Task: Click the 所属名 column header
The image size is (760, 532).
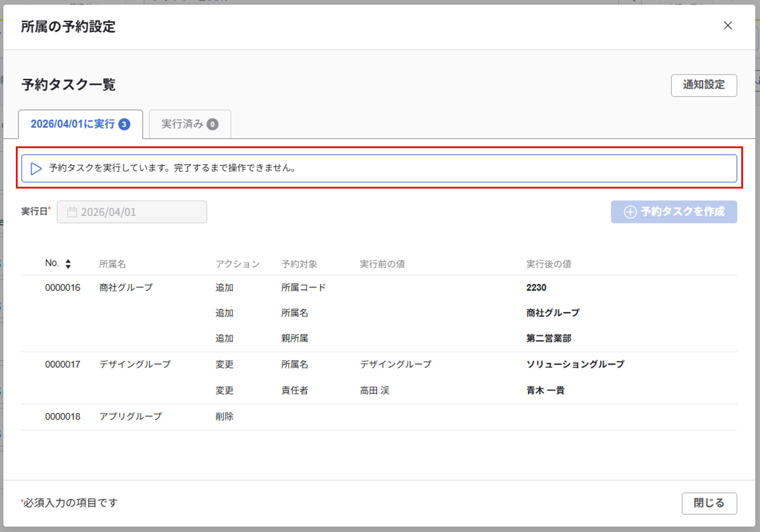Action: click(x=112, y=264)
